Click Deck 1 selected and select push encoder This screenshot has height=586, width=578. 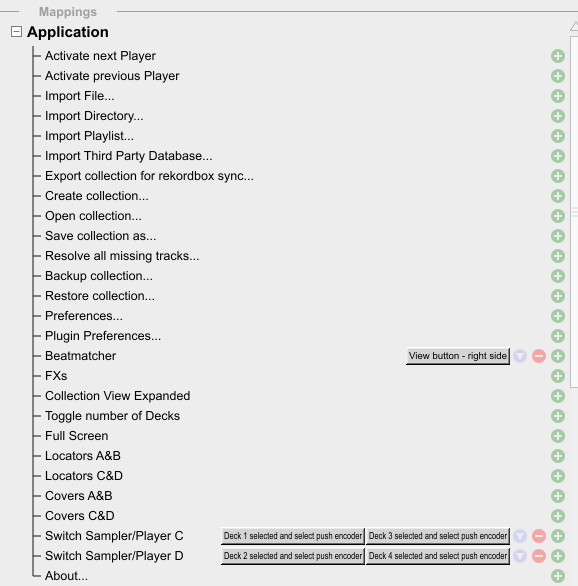(293, 536)
